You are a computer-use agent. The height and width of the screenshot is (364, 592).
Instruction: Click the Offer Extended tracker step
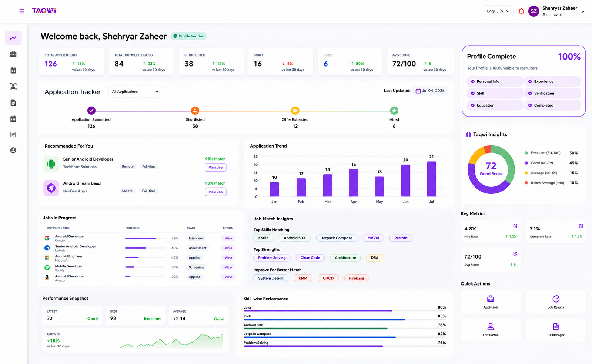(295, 110)
